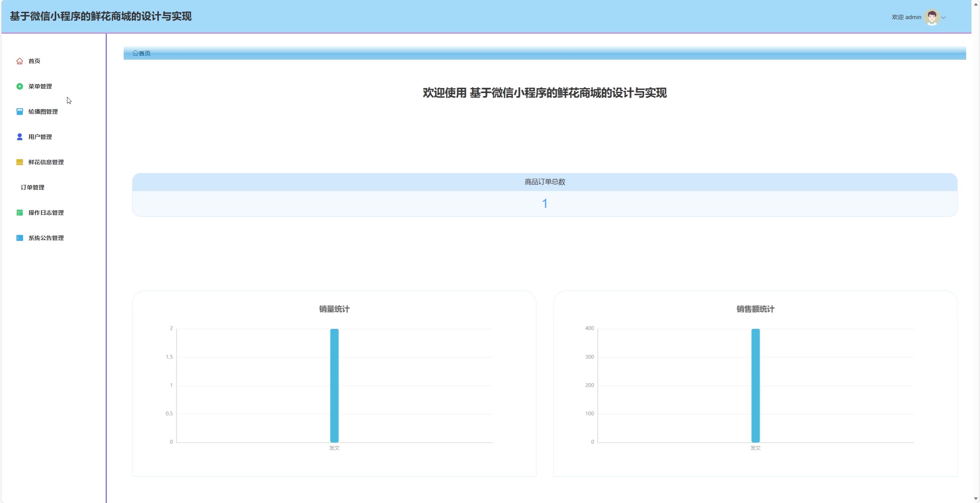The width and height of the screenshot is (980, 503).
Task: Click the 欢迎 admin text
Action: point(906,17)
